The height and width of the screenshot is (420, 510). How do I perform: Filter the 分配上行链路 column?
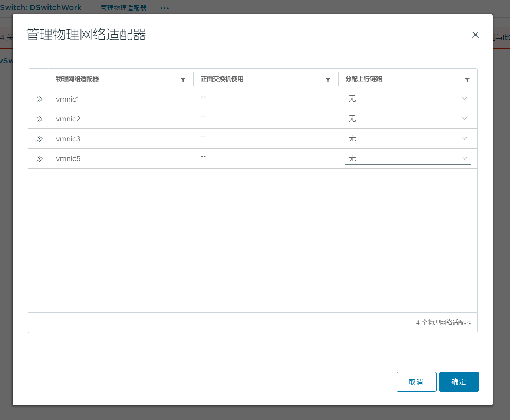coord(467,80)
